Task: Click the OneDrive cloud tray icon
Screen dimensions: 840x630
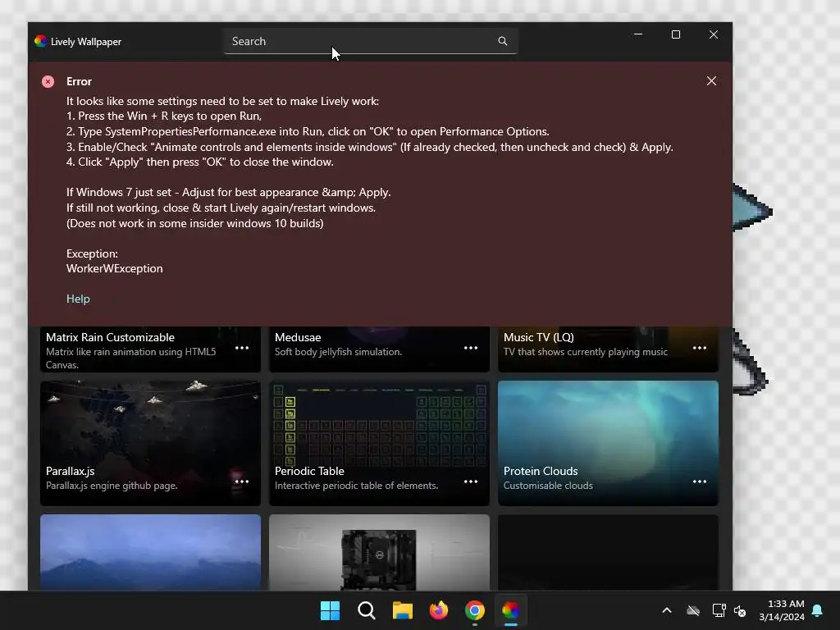Action: pos(693,610)
